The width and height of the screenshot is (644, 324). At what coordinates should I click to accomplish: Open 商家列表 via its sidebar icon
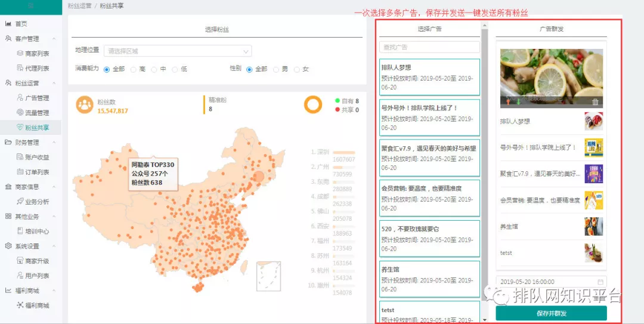coord(20,54)
